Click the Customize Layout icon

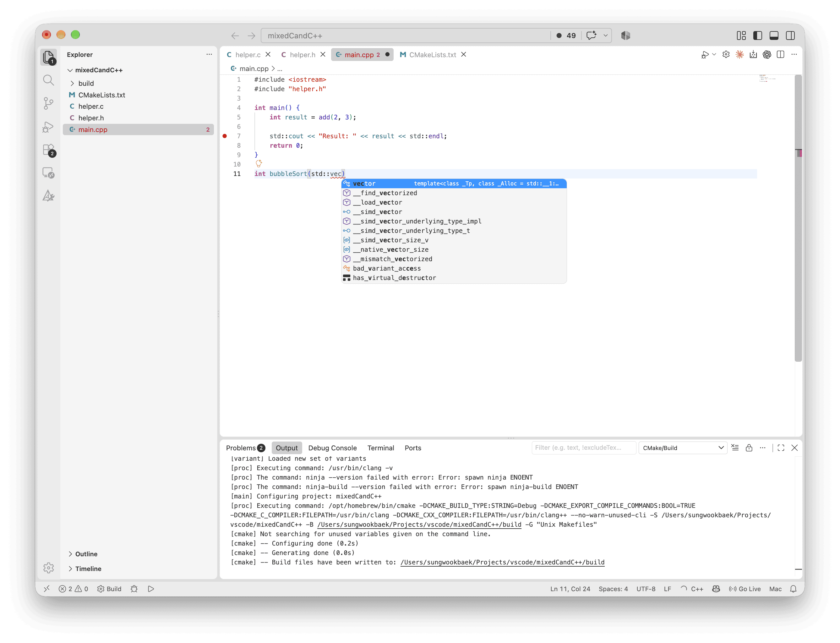pyautogui.click(x=741, y=36)
